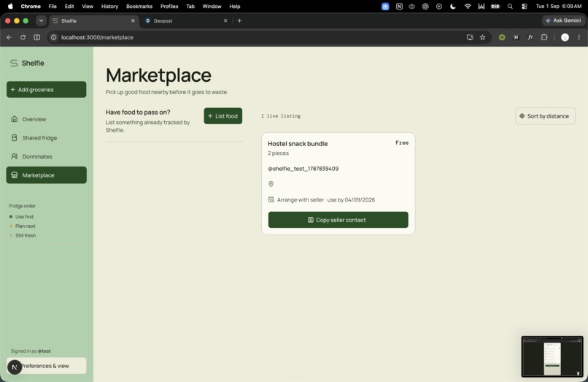Open the Profiles menu
This screenshot has height=382, width=588.
pyautogui.click(x=169, y=6)
